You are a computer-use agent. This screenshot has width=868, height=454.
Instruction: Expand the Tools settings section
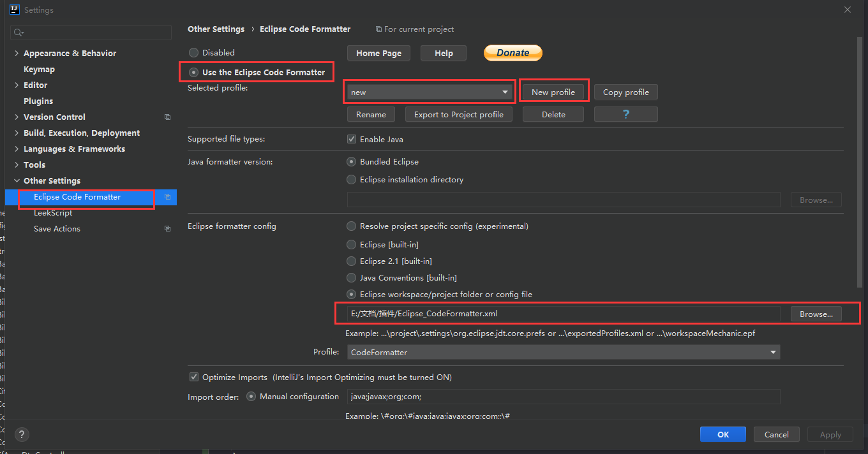(x=17, y=165)
